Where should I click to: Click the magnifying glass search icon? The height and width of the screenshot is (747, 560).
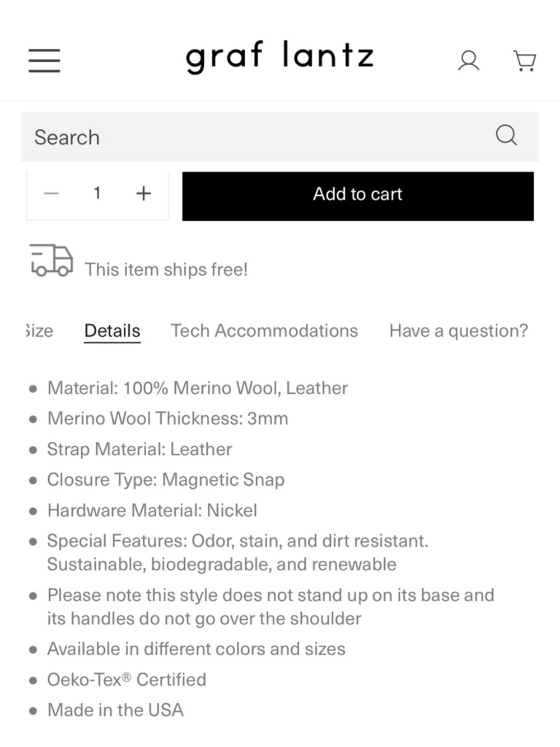point(506,135)
